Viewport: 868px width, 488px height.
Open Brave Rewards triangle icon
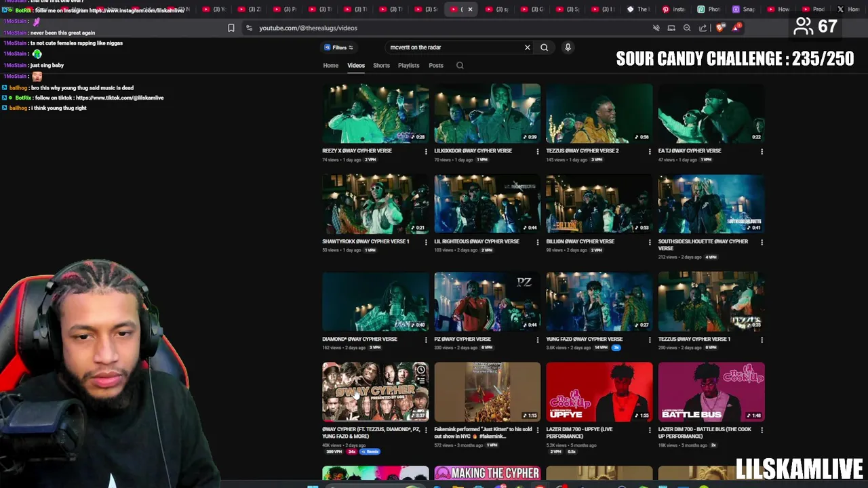point(736,28)
